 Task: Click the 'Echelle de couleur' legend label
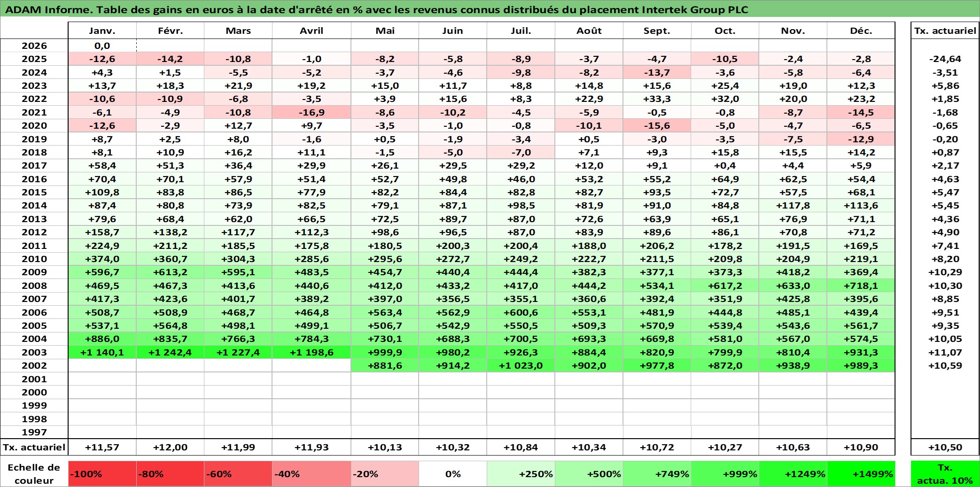click(x=34, y=474)
